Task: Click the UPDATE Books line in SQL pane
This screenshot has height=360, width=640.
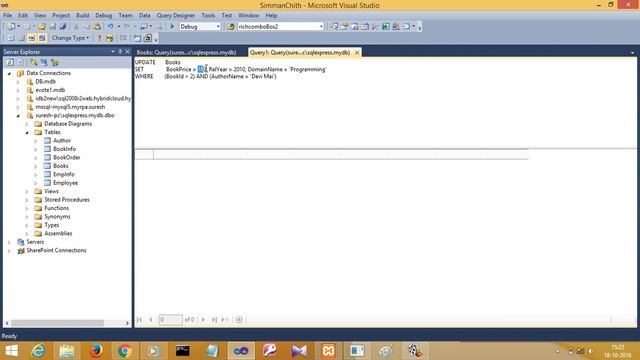Action: pyautogui.click(x=158, y=62)
